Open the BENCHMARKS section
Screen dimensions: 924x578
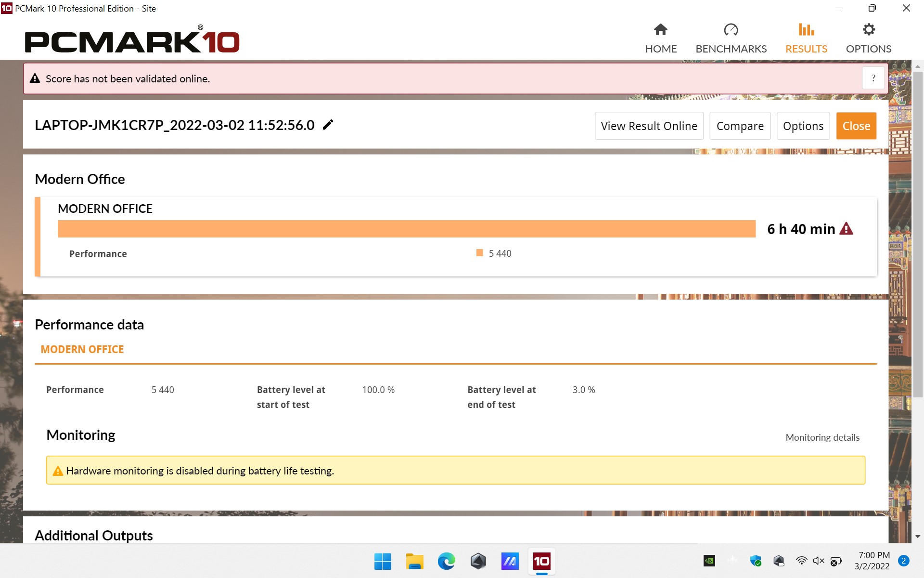click(731, 39)
